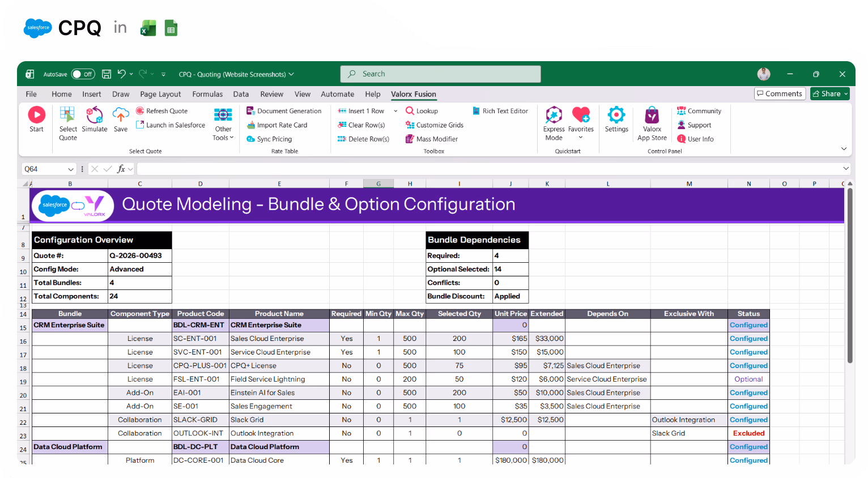Switch to the Valorx Fusion ribbon tab
This screenshot has width=868, height=478.
413,94
